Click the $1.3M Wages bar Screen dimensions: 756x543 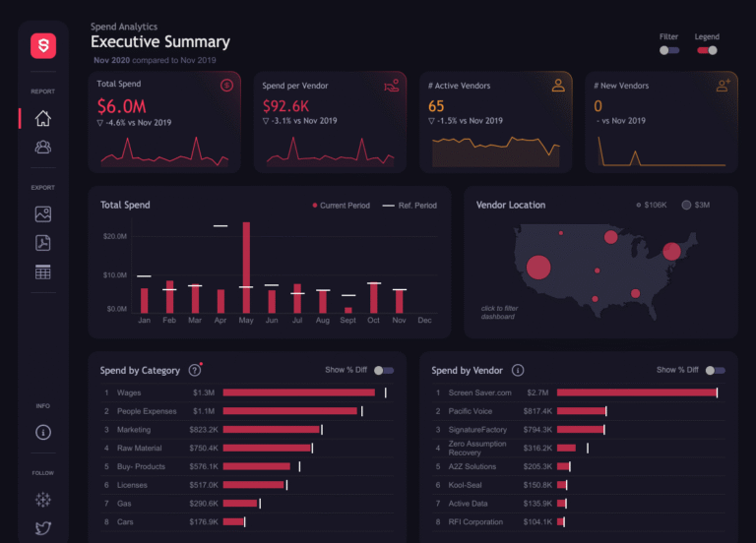[x=299, y=392]
